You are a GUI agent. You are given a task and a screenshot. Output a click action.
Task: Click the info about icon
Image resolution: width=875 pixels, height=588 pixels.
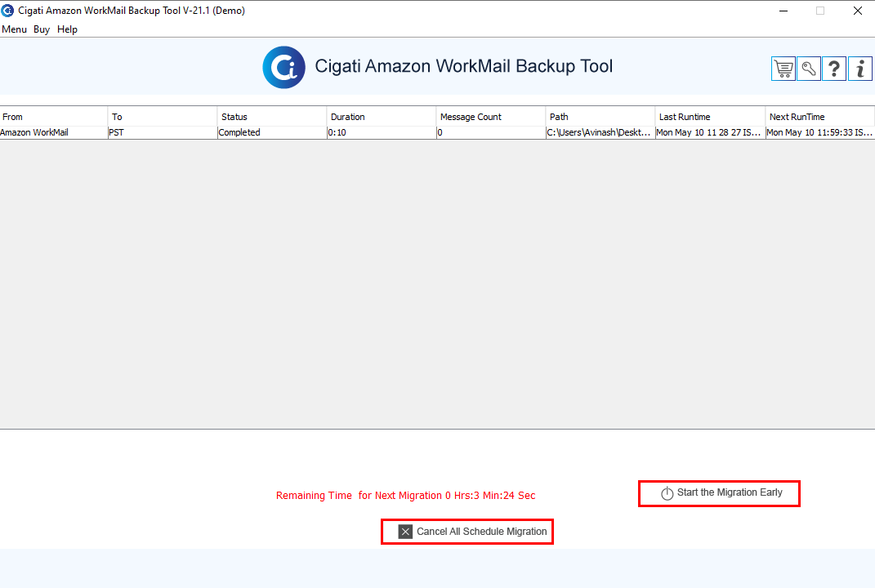(860, 69)
